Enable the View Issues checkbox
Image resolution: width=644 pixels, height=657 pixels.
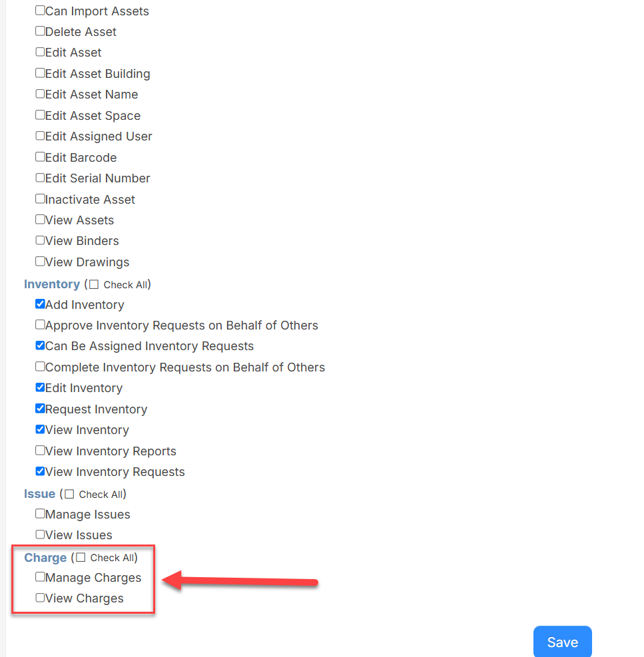pos(40,535)
